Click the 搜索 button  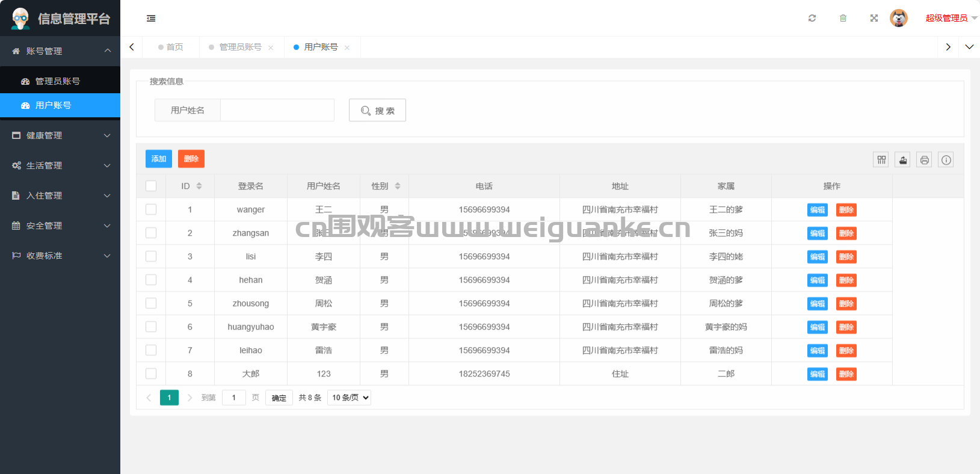tap(377, 110)
